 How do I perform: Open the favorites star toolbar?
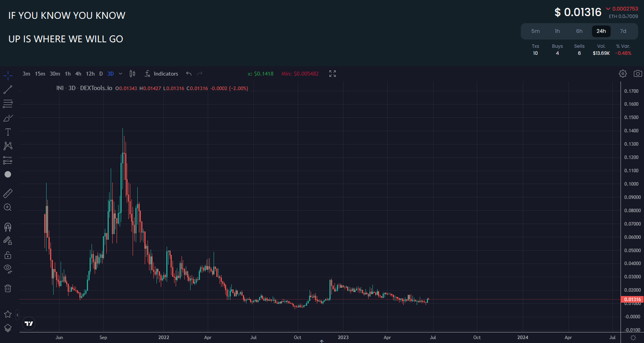point(8,314)
